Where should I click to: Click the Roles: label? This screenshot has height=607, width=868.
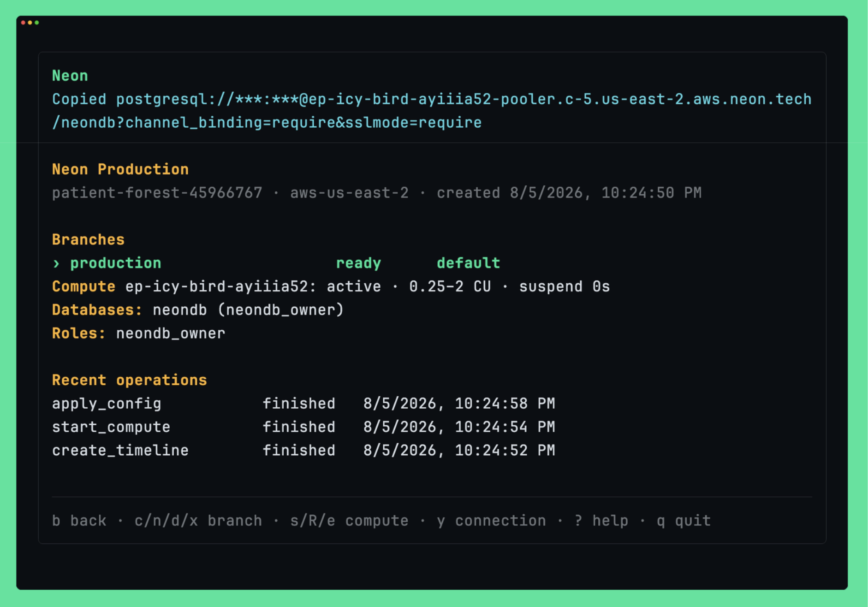tap(79, 333)
